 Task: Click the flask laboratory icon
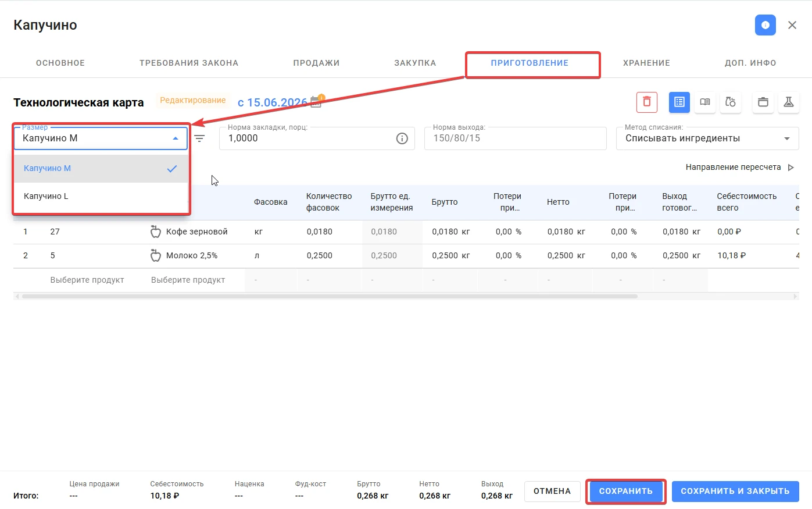pyautogui.click(x=789, y=102)
